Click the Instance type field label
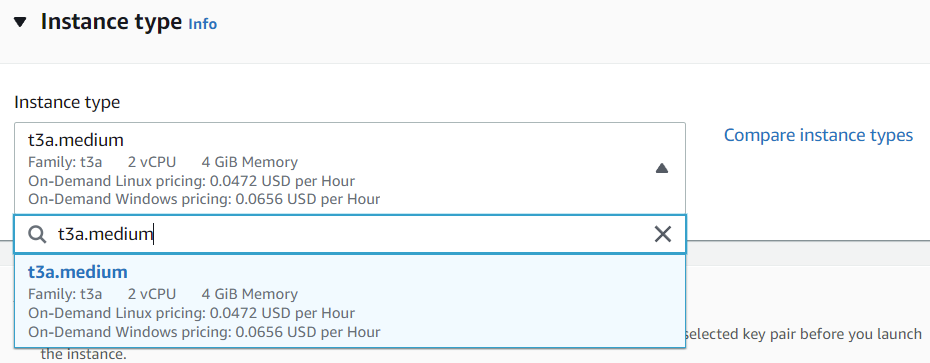This screenshot has width=930, height=363. pos(67,102)
